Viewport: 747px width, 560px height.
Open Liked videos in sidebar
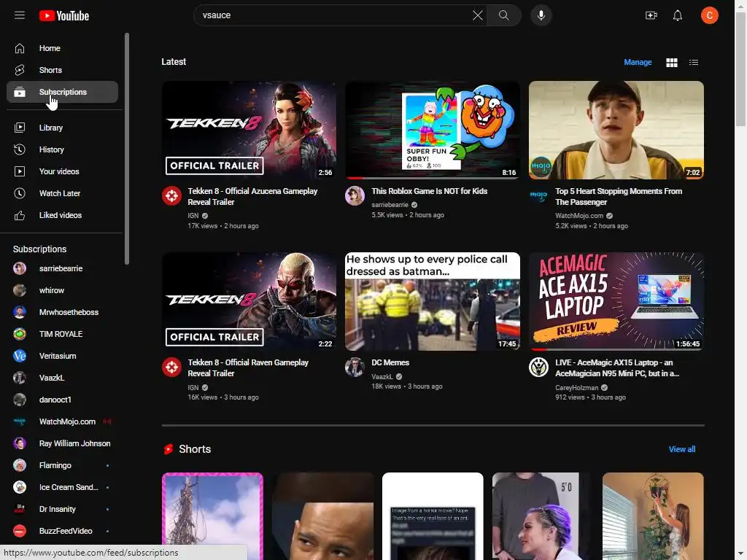point(63,215)
